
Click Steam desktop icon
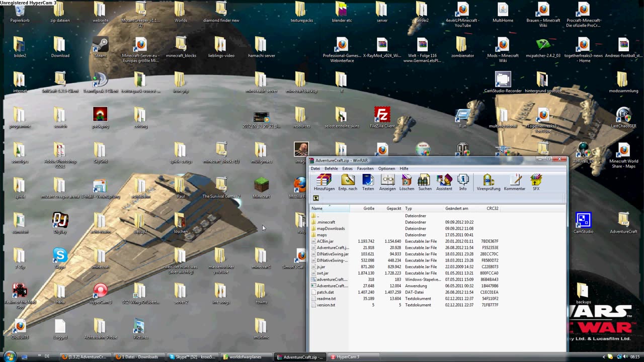100,48
